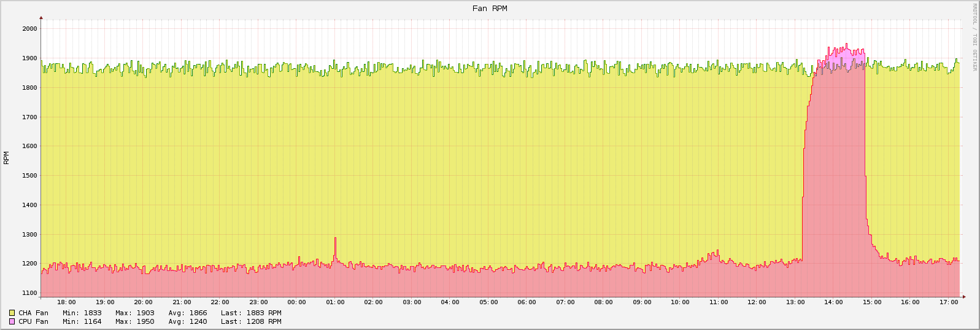
Task: Click the CPU Fan "Max: 1950" legend value
Action: pos(134,321)
